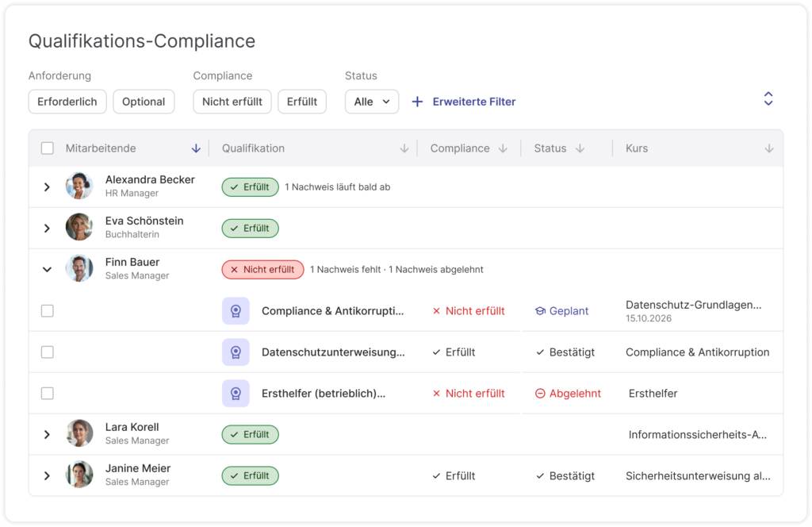
Task: Sort by Qualifikation column arrow
Action: (404, 148)
